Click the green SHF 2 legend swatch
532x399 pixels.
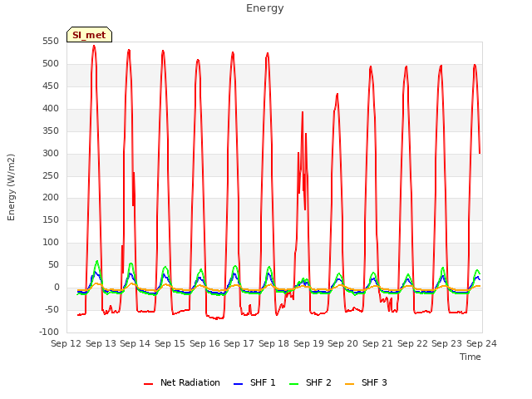coord(293,384)
